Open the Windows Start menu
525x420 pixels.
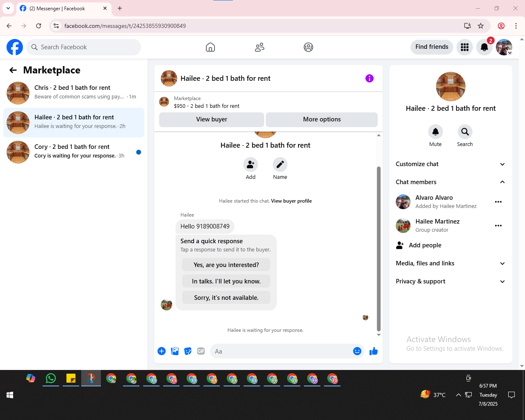pos(10,395)
